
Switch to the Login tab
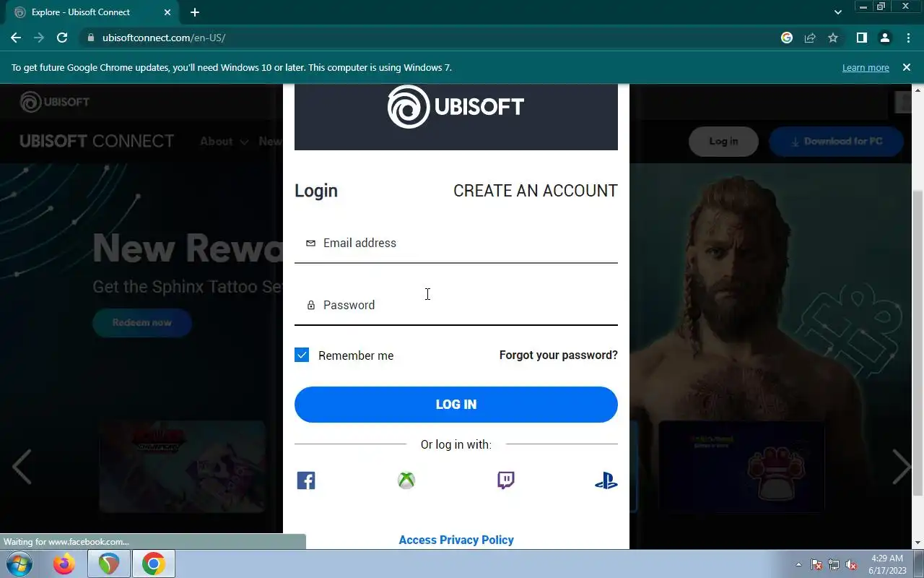click(x=316, y=191)
